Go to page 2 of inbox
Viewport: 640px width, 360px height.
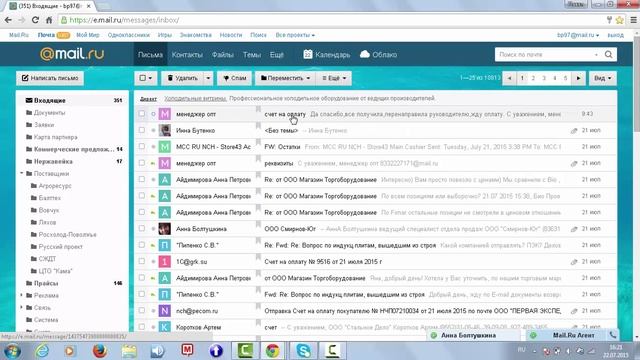533,78
